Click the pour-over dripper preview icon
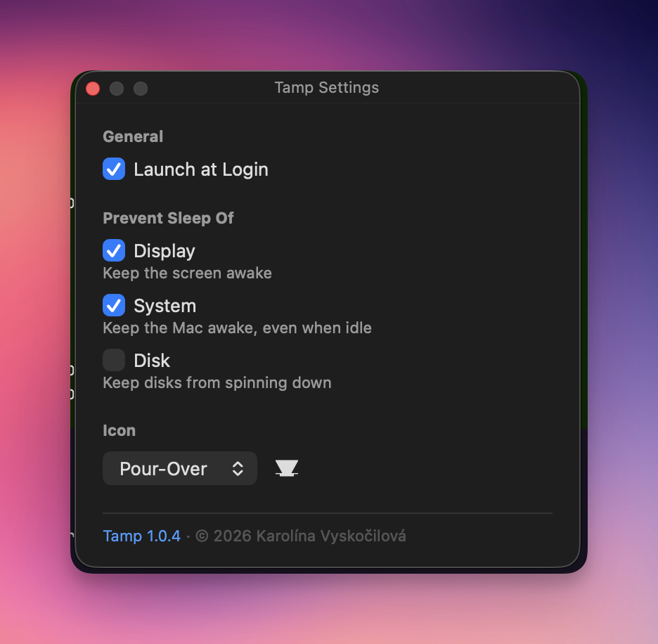658x644 pixels. pyautogui.click(x=287, y=468)
